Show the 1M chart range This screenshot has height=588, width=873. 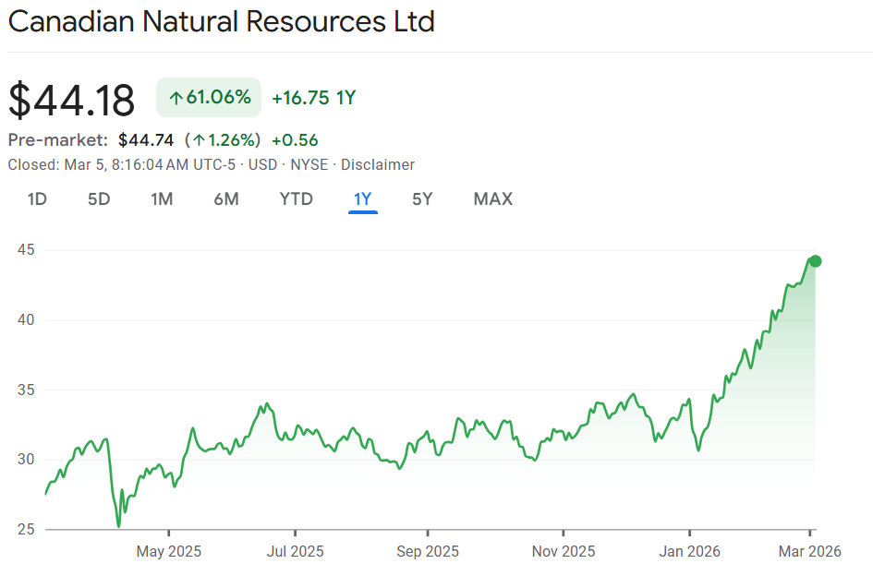[x=162, y=198]
